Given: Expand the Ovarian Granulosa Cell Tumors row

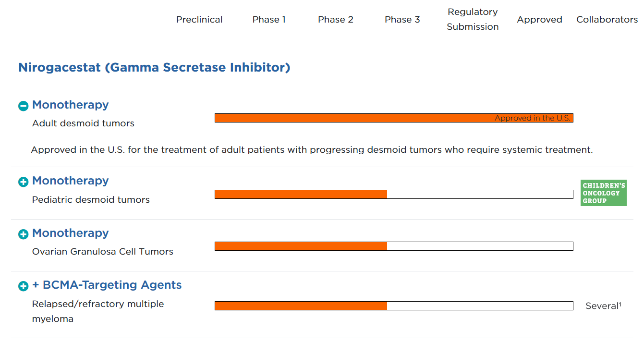Looking at the screenshot, I should (x=23, y=234).
